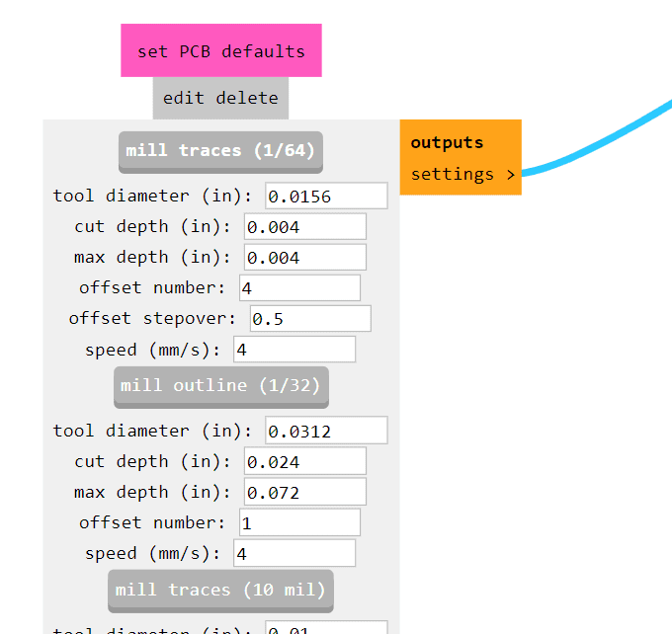Viewport: 672px width, 634px height.
Task: Focus the 1/64 tool diameter field
Action: pyautogui.click(x=326, y=197)
